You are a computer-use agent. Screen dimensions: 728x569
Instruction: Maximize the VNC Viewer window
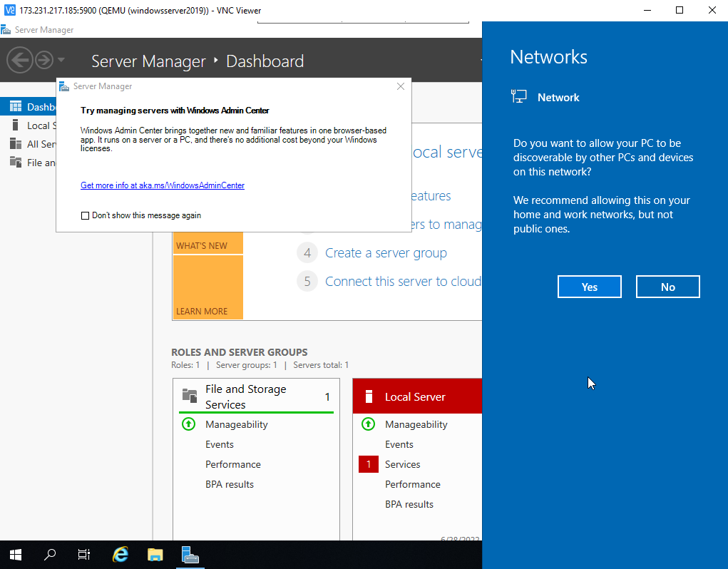(680, 10)
